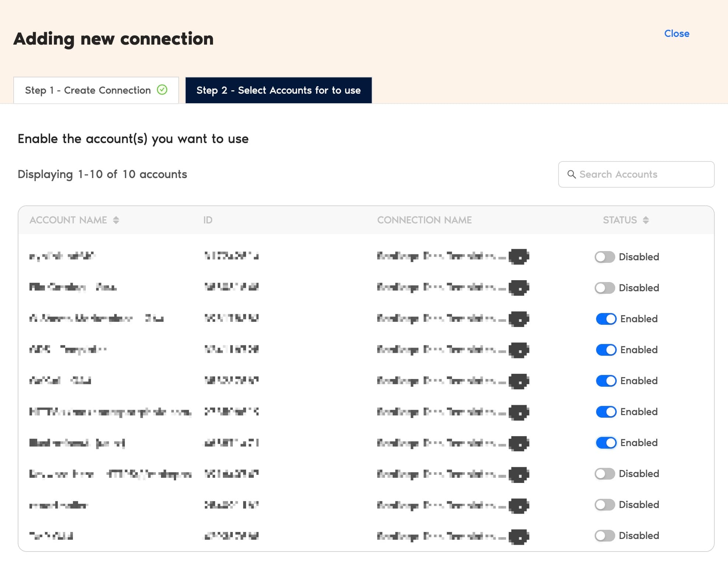This screenshot has height=567, width=728.
Task: Enable the first account's Disabled toggle
Action: (x=605, y=257)
